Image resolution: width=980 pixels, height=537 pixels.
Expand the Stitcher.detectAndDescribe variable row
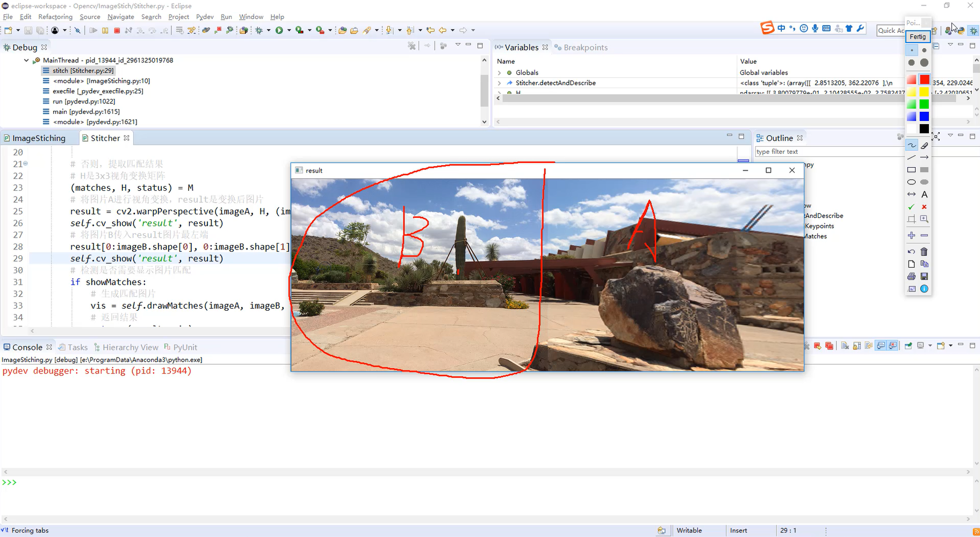pos(499,83)
